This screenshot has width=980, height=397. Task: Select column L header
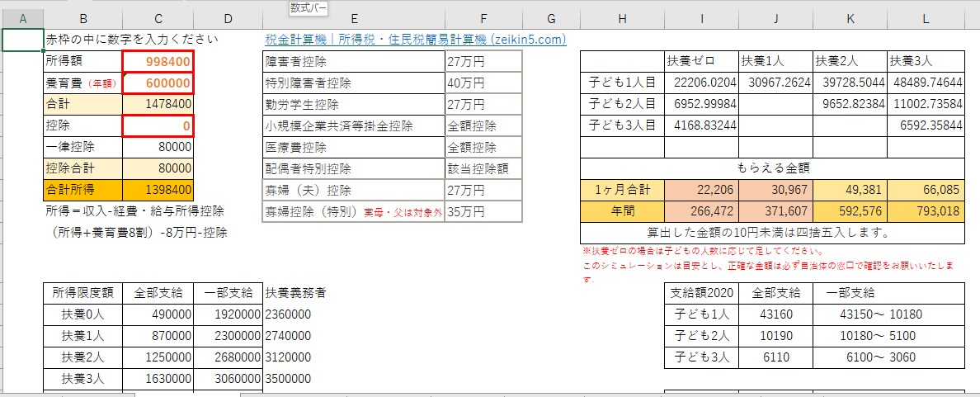[x=926, y=19]
